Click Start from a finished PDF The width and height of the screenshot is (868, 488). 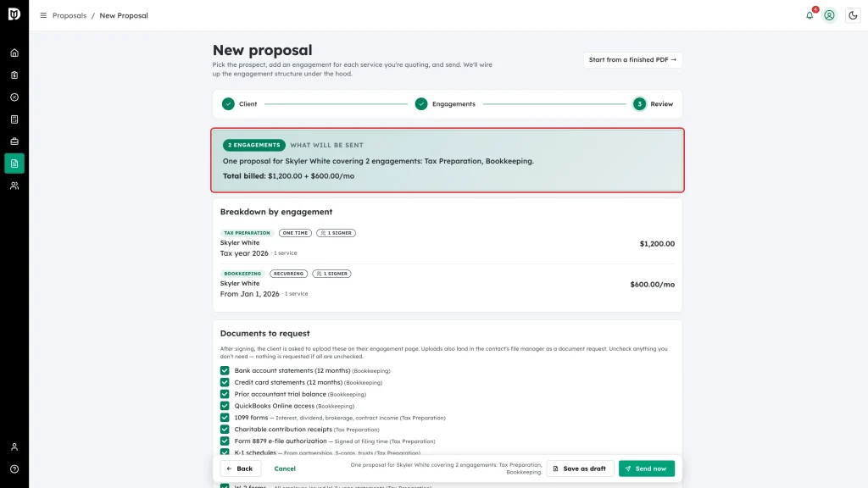point(632,60)
